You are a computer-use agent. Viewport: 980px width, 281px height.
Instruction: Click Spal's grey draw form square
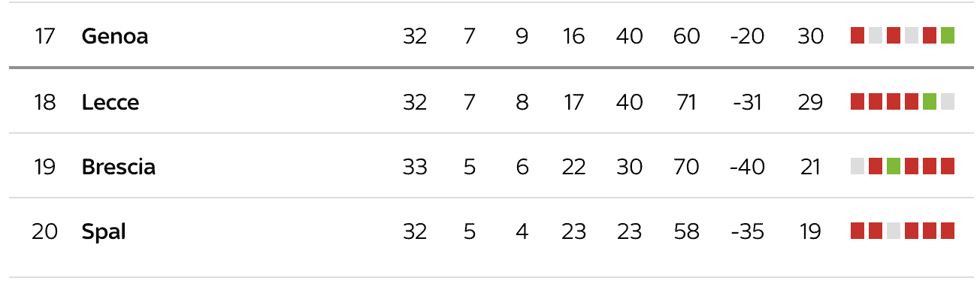pos(894,231)
